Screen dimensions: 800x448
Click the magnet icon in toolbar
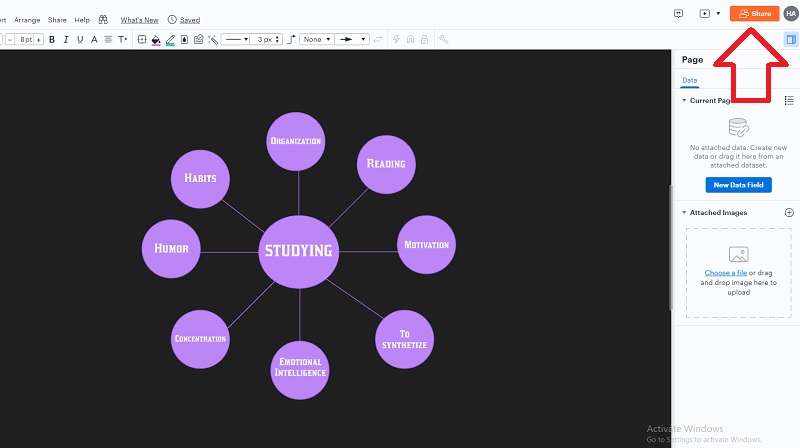pyautogui.click(x=410, y=39)
